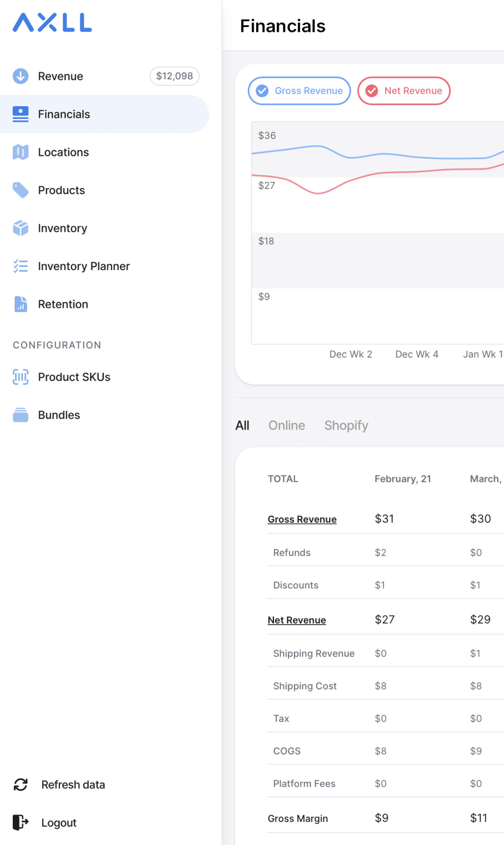Image resolution: width=504 pixels, height=845 pixels.
Task: Click the CONFIGURATION section header
Action: [57, 345]
